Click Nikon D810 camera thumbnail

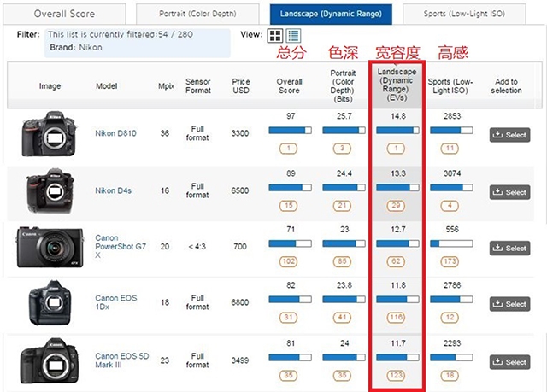tap(49, 134)
